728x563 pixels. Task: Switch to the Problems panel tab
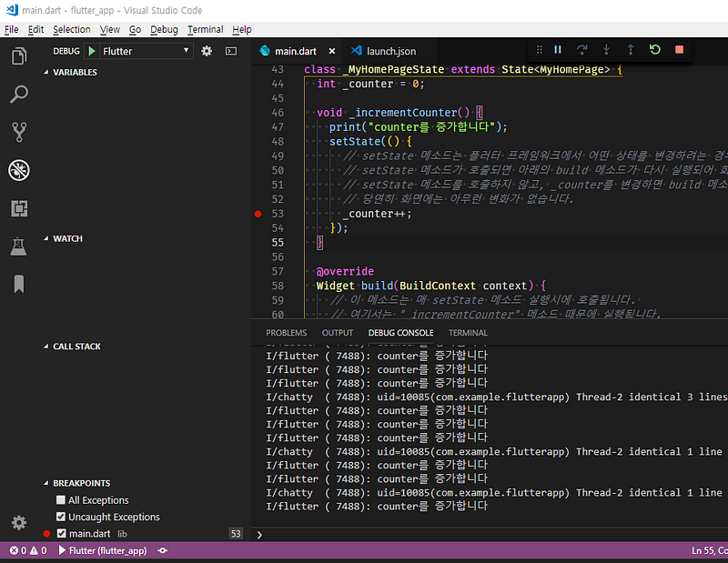[287, 333]
